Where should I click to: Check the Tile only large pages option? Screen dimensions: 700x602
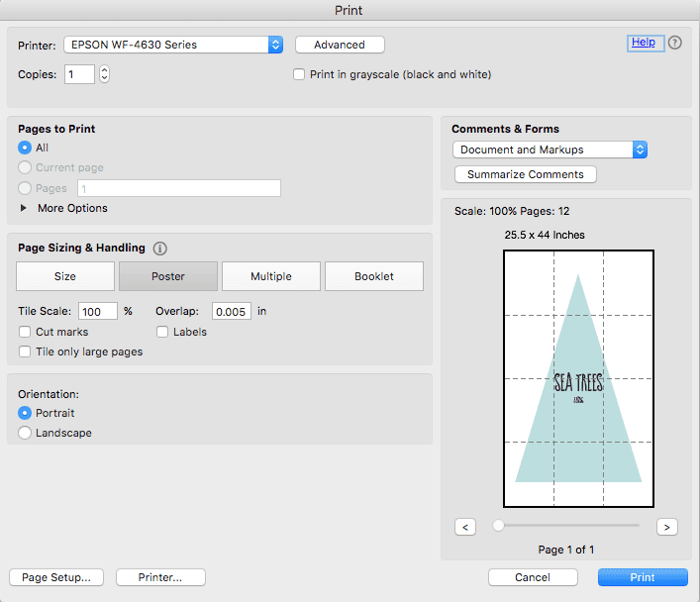click(x=26, y=351)
